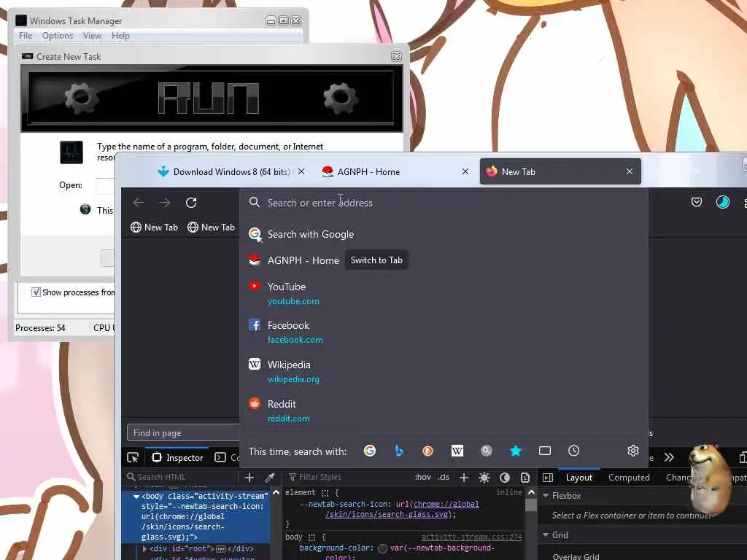Select the Inspector devtools tab
The image size is (747, 560).
pyautogui.click(x=177, y=458)
